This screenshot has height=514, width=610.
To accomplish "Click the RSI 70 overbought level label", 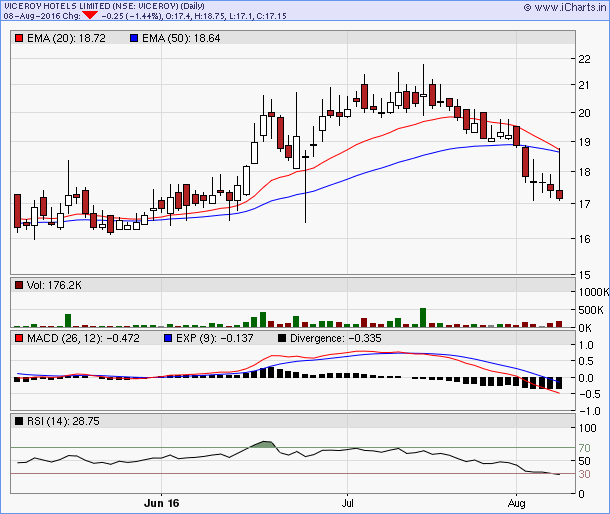I will pyautogui.click(x=584, y=448).
